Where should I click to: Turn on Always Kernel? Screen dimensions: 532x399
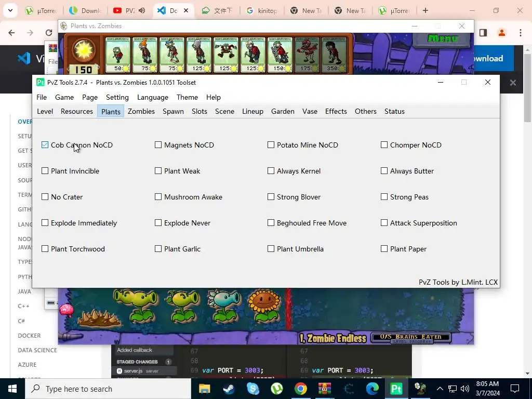pos(271,171)
